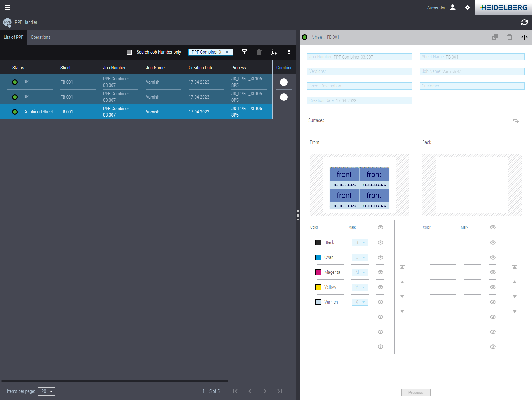Select the List of PPF tab
Screen dimensions: 532x400
13,37
